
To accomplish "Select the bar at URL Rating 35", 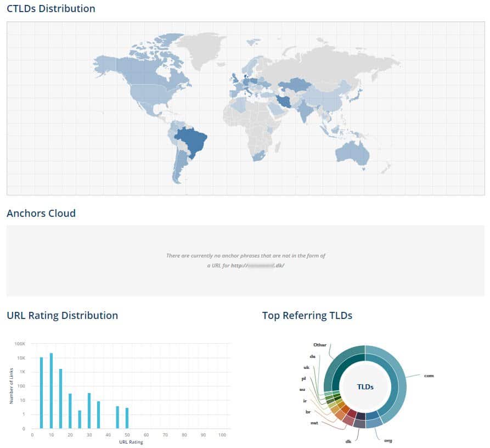I will [98, 415].
